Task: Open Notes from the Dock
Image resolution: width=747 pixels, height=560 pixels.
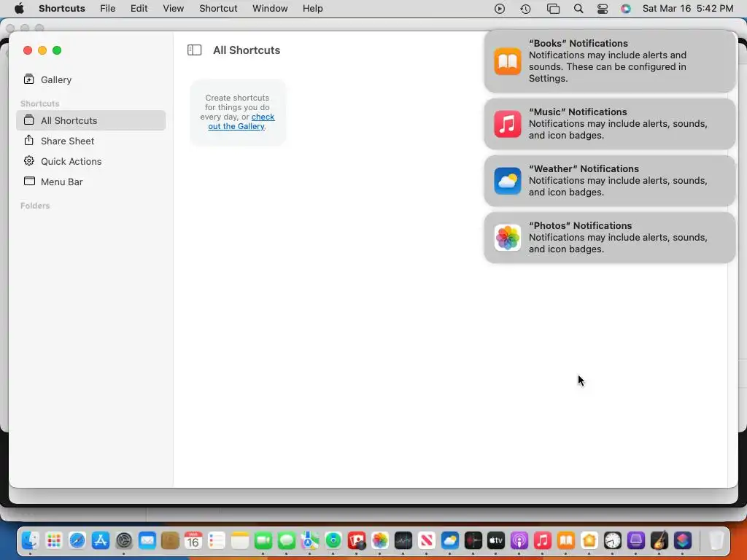Action: [239, 540]
